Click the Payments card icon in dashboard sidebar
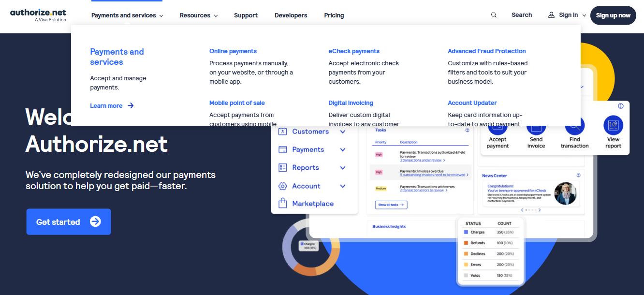Viewport: 644px width, 295px height. coord(283,149)
